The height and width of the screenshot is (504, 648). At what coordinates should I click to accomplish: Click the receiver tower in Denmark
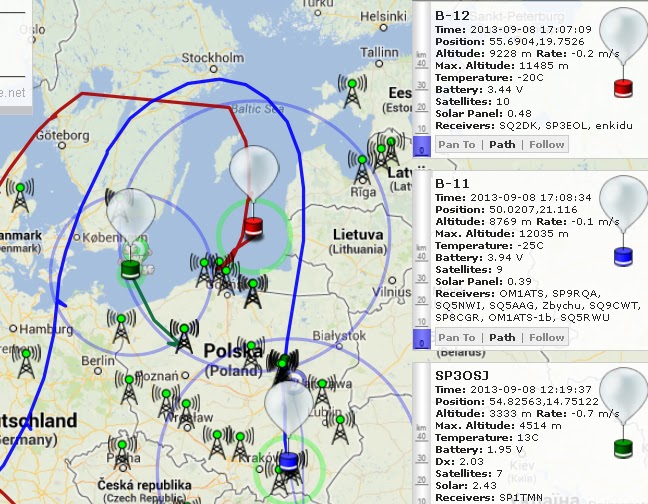coord(20,196)
